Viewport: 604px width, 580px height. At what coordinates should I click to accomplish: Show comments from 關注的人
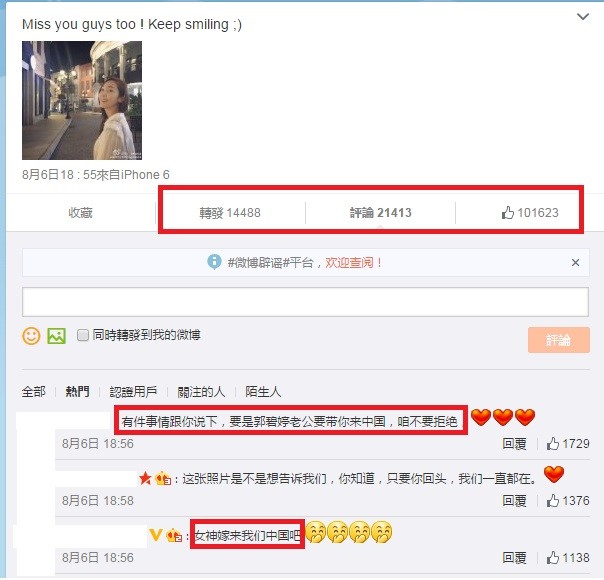pos(201,392)
